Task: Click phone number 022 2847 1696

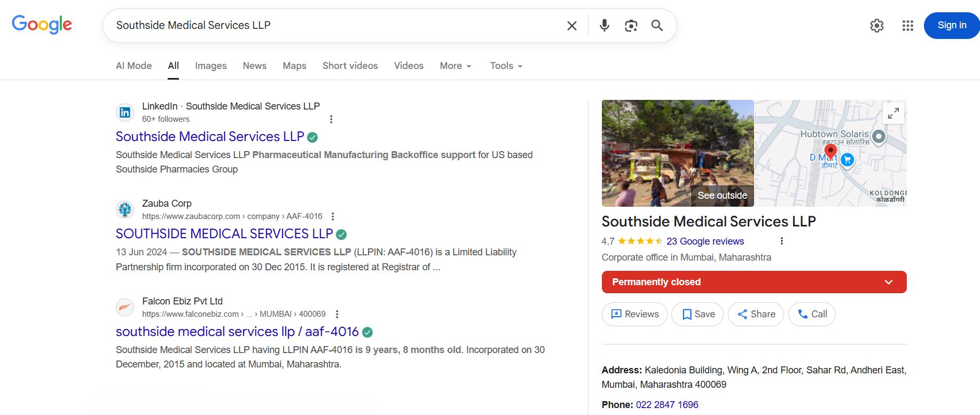Action: click(x=667, y=405)
